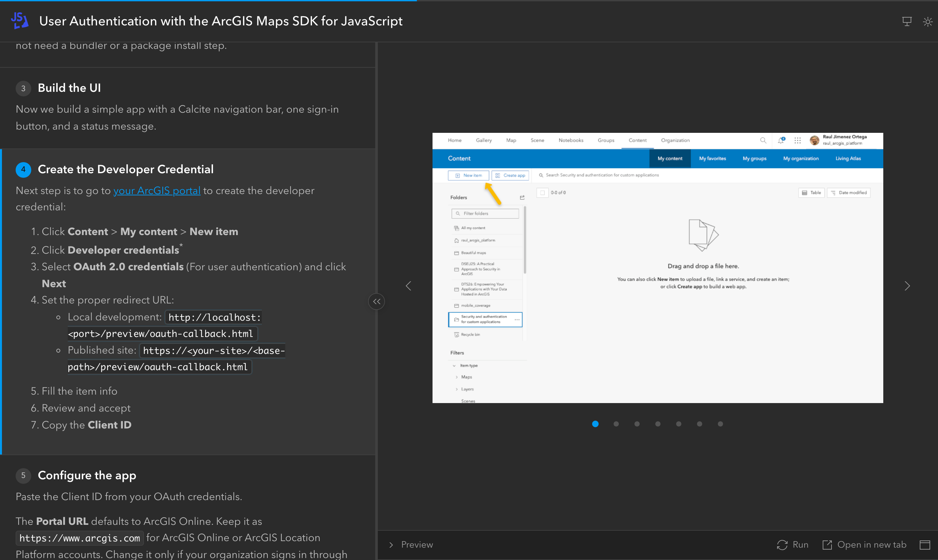The width and height of the screenshot is (938, 560).
Task: Click Create app button in portal screenshot
Action: 510,175
